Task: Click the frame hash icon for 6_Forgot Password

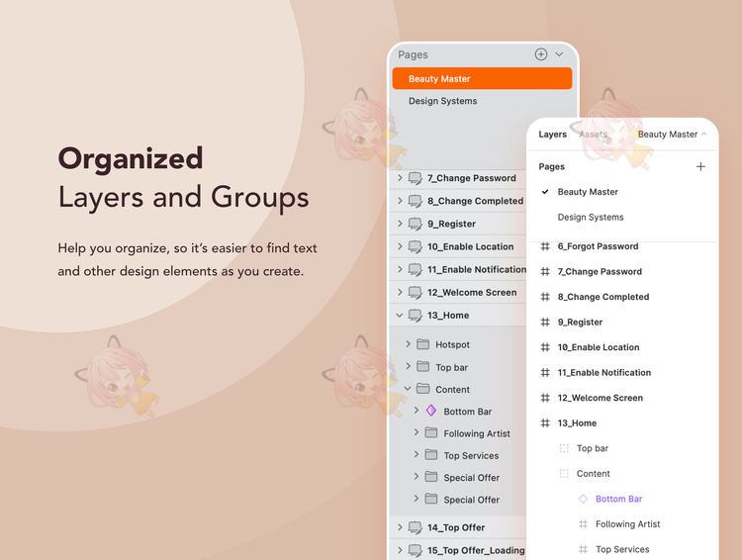Action: [x=545, y=246]
